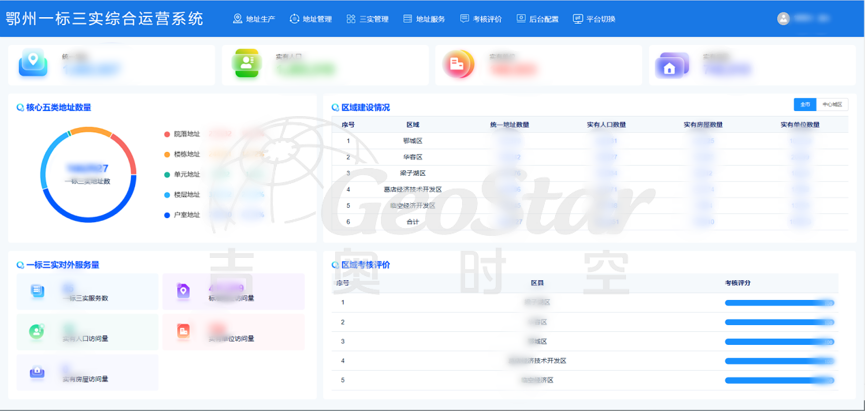Click the 实有房屋访问量 tile icon

tap(37, 372)
